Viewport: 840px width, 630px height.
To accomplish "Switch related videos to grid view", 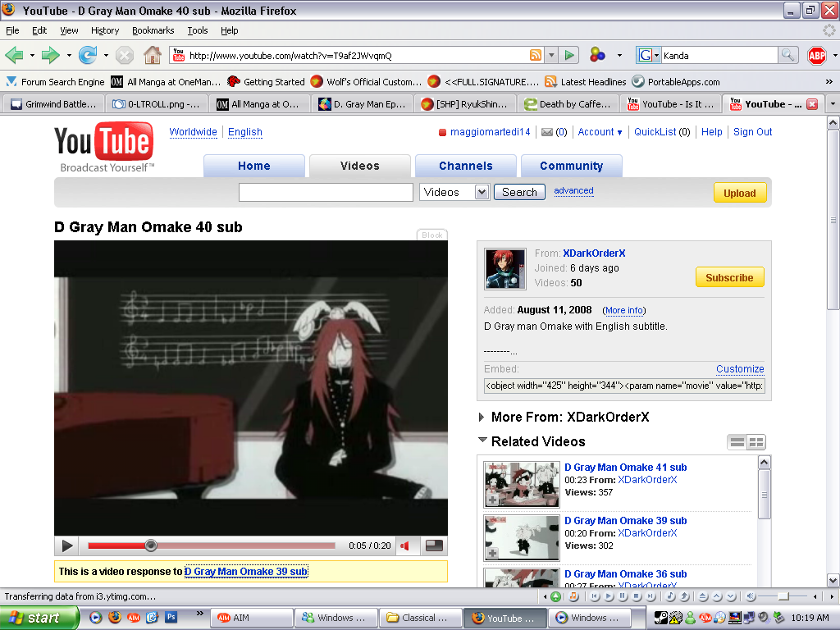I will pyautogui.click(x=756, y=442).
